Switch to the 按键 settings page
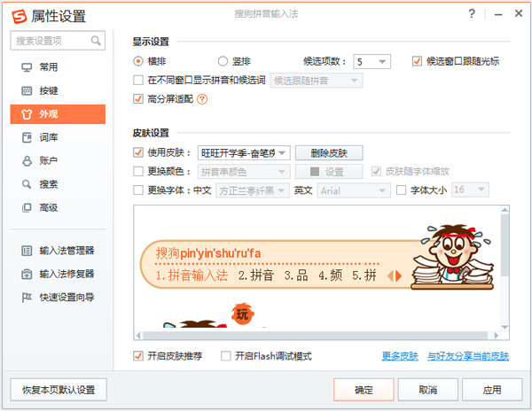Image resolution: width=532 pixels, height=411 pixels. [58, 91]
